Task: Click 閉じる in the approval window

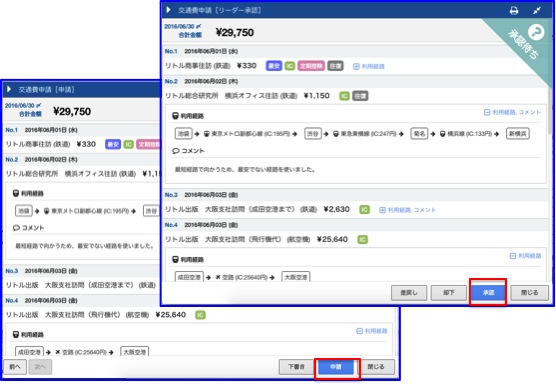Action: click(x=529, y=293)
